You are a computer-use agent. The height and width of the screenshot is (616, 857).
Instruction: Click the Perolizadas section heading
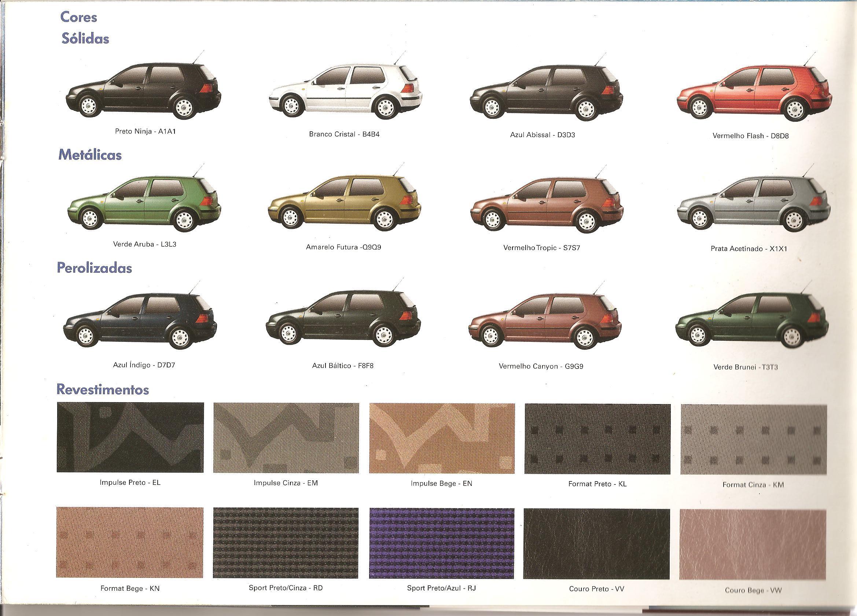[x=95, y=268]
